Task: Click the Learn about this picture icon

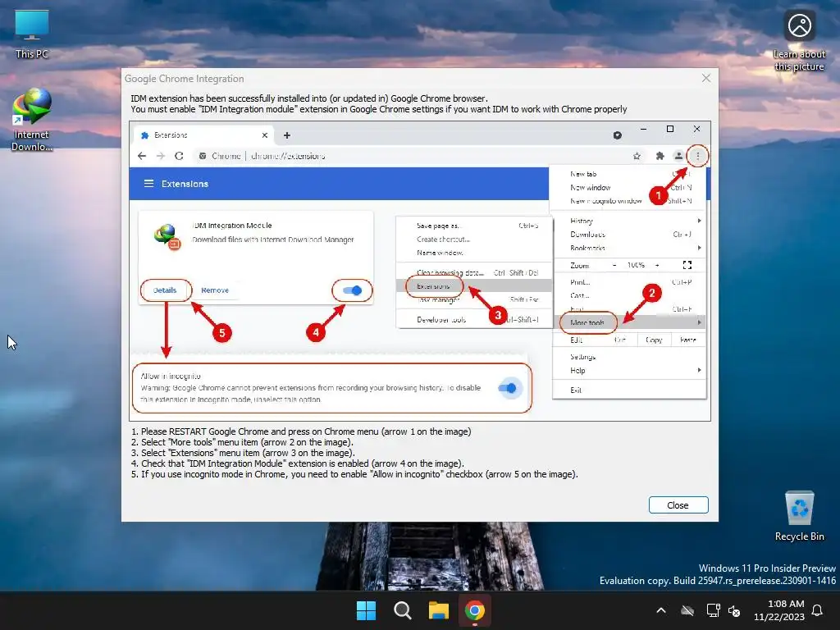Action: (799, 41)
